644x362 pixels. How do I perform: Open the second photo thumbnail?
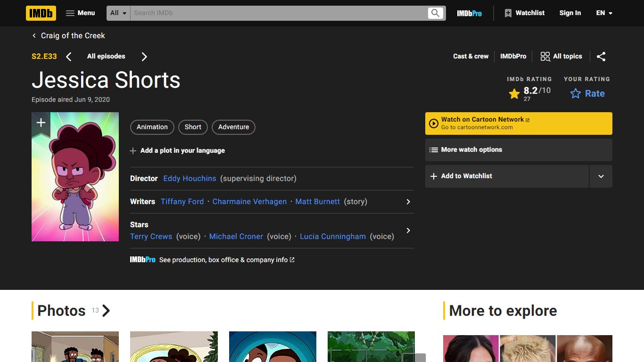click(x=174, y=346)
